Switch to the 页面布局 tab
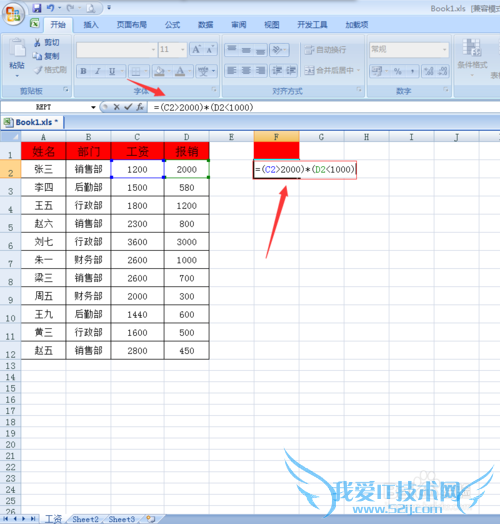 (x=132, y=25)
